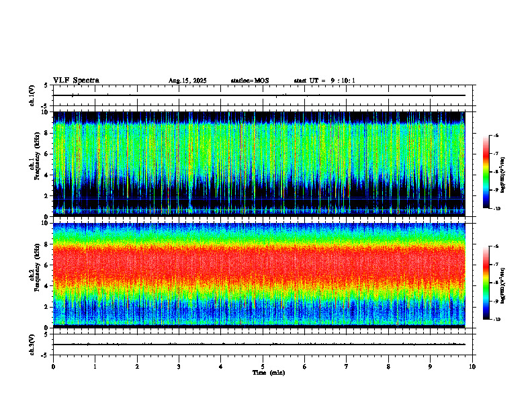This screenshot has height=411, width=532.
Task: Click the "5" tick on ch.1(V) axis
Action: 46,85
